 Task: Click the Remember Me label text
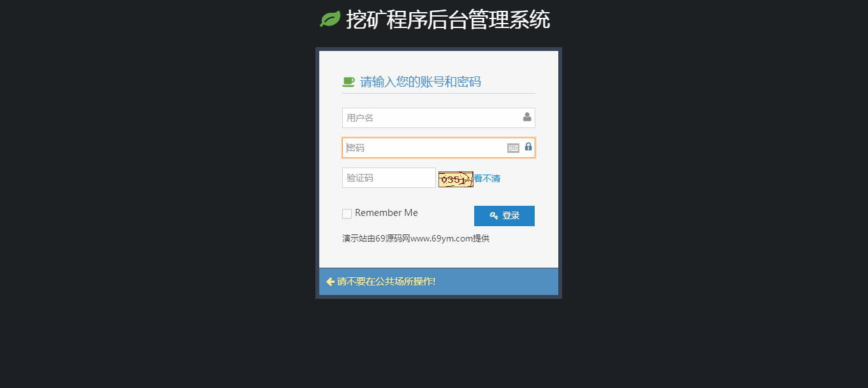[386, 213]
